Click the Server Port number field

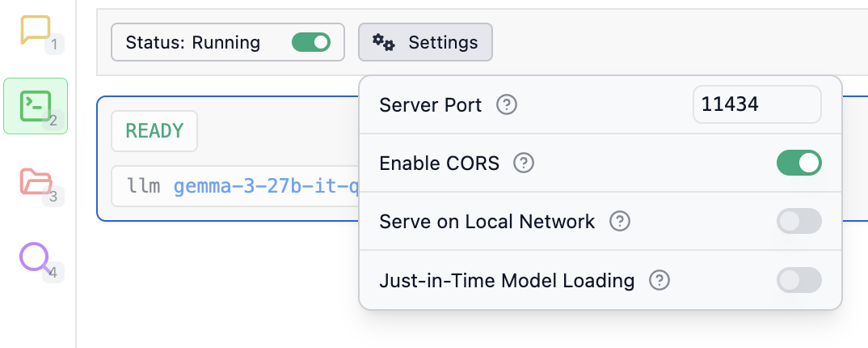(x=756, y=104)
